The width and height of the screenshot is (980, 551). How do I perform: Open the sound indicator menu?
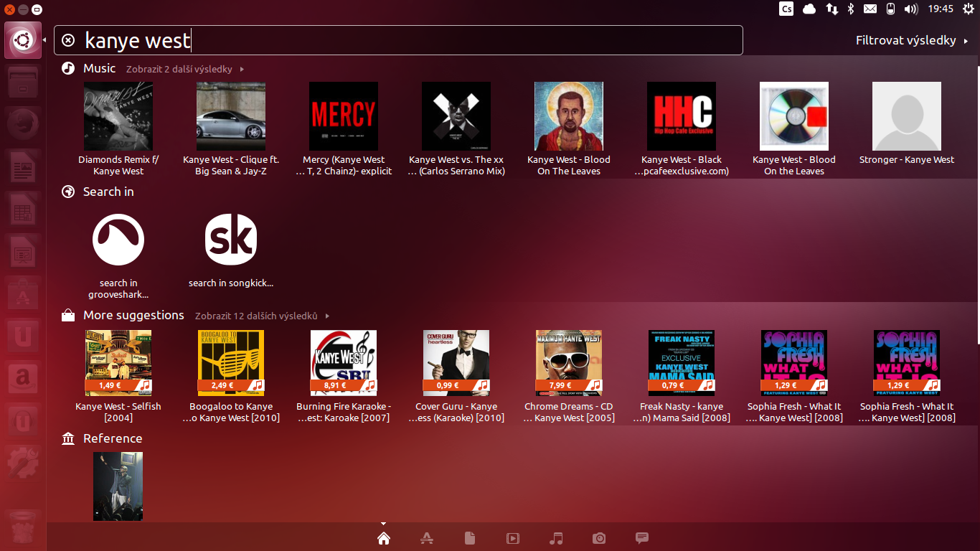[911, 9]
